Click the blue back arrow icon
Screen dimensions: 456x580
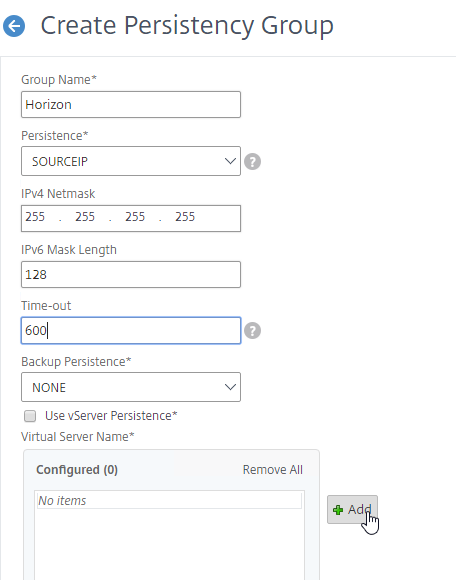click(x=14, y=26)
